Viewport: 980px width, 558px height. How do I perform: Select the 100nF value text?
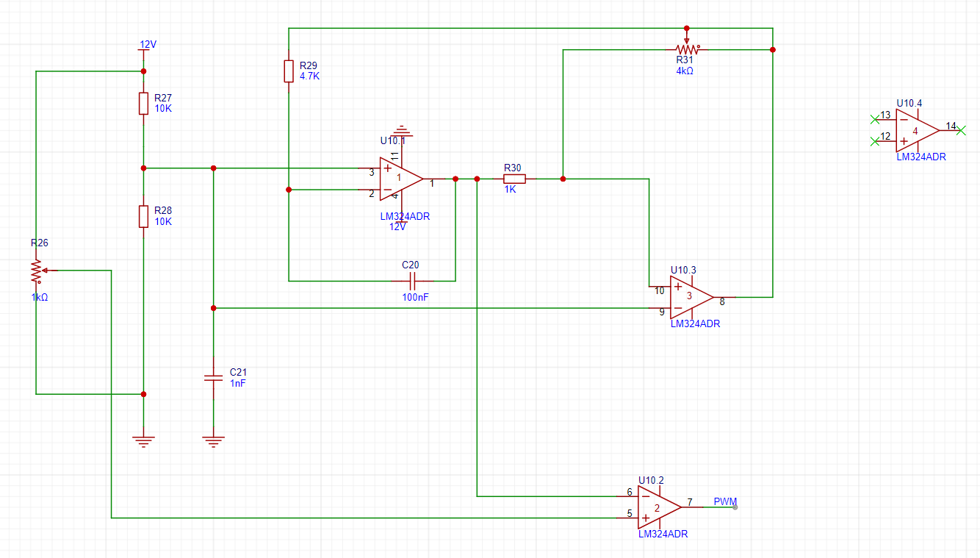(x=415, y=298)
